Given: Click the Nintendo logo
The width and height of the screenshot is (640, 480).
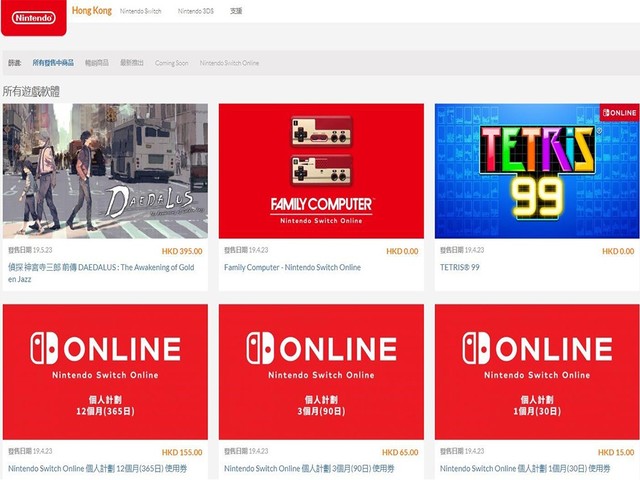Looking at the screenshot, I should click(33, 18).
